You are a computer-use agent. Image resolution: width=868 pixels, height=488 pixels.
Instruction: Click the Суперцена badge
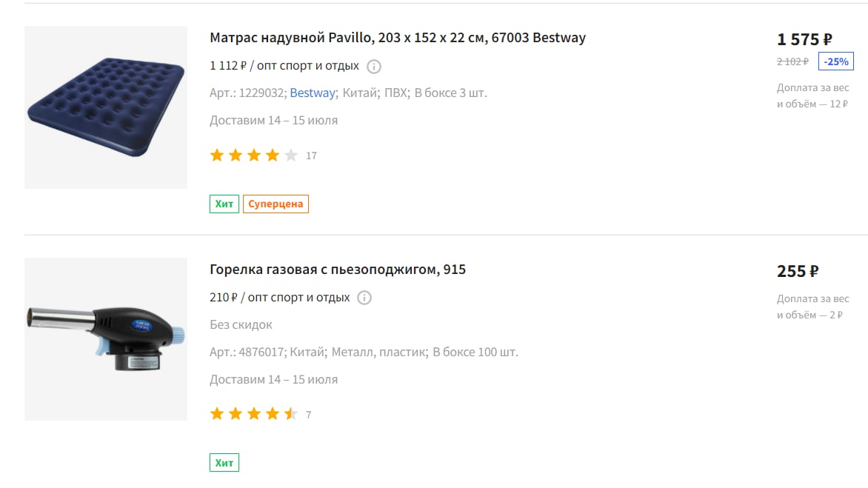pyautogui.click(x=276, y=204)
